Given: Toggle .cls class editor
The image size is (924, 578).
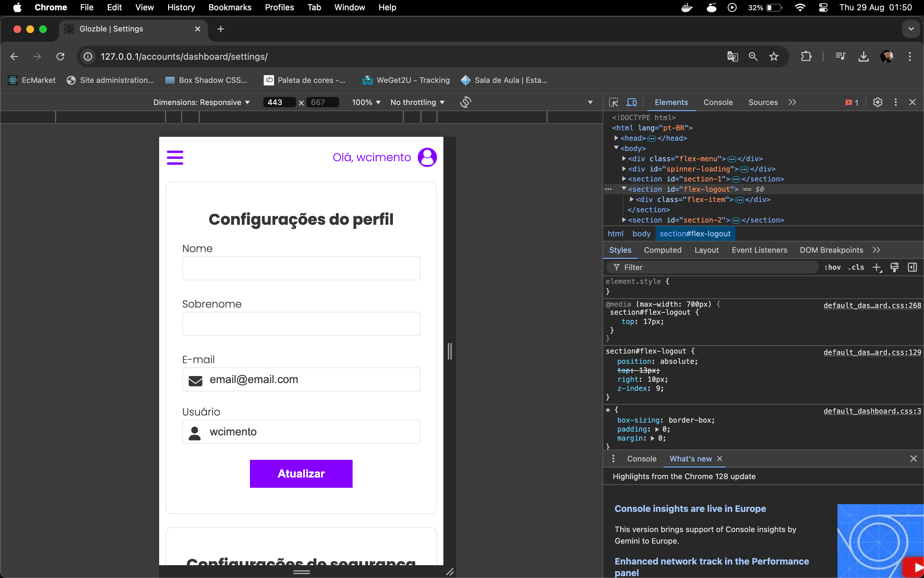Looking at the screenshot, I should (856, 267).
